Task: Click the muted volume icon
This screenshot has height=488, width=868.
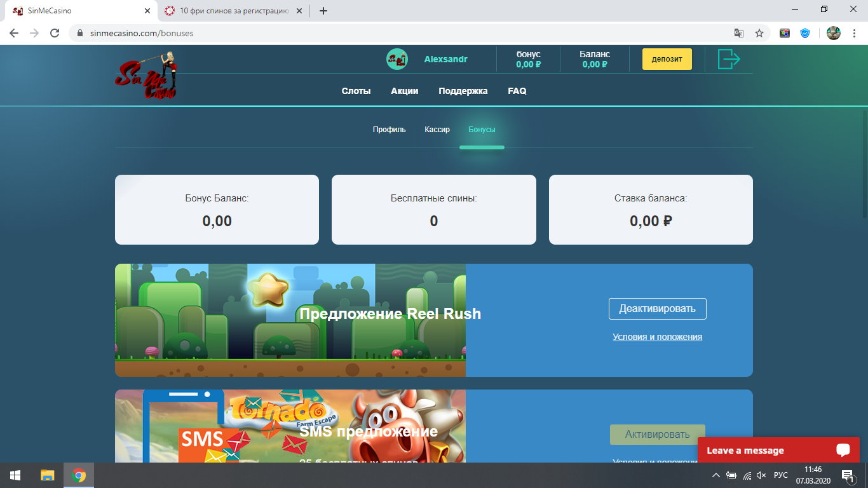Action: (761, 475)
